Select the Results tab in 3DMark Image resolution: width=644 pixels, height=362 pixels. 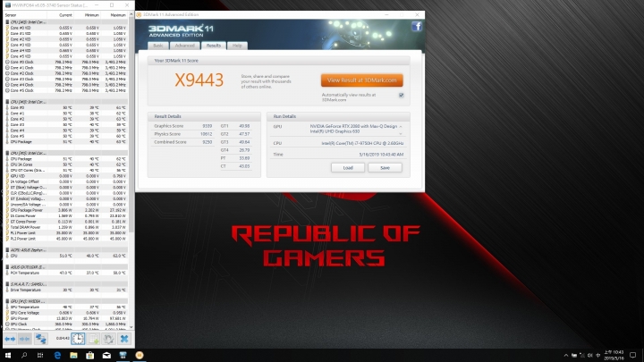point(213,46)
